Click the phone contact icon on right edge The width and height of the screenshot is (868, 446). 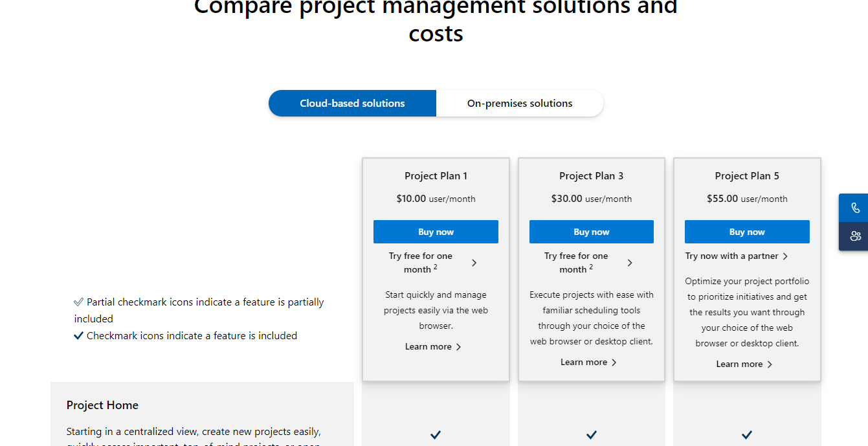coord(855,208)
